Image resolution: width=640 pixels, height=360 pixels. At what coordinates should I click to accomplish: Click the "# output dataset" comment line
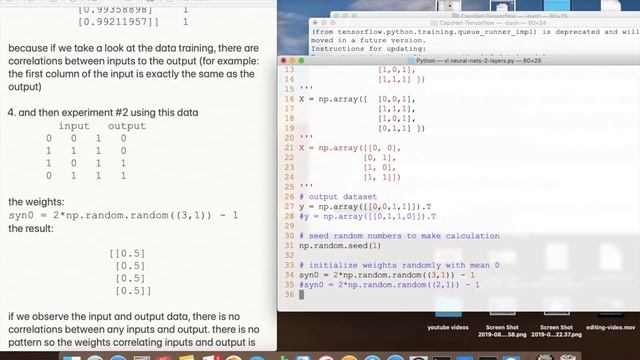(x=338, y=197)
